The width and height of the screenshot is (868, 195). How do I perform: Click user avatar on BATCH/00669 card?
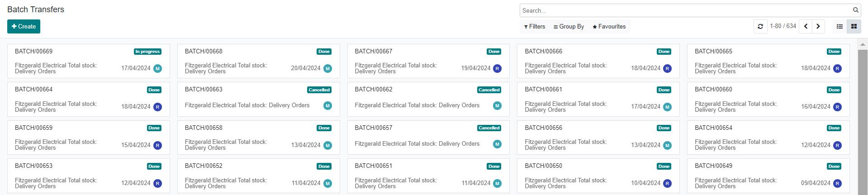pyautogui.click(x=157, y=69)
